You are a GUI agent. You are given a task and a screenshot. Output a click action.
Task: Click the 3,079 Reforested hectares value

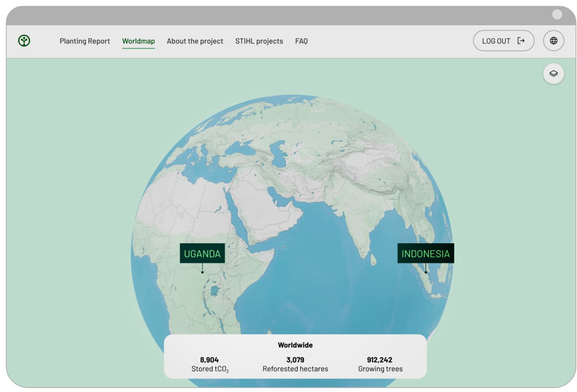click(x=295, y=360)
